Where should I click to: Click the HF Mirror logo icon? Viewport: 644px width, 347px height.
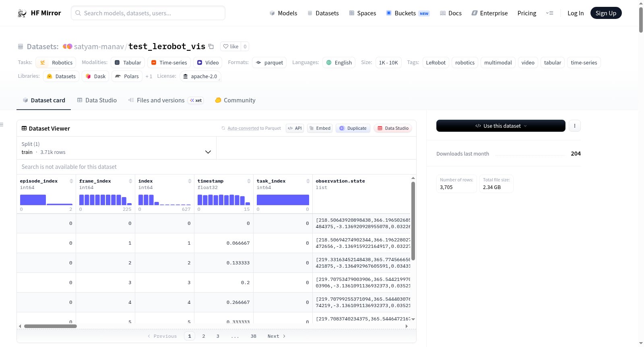tap(22, 13)
